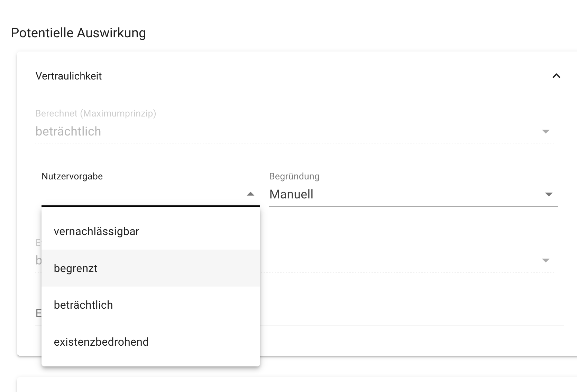Click the Nutzervorgabe field label

(x=72, y=176)
